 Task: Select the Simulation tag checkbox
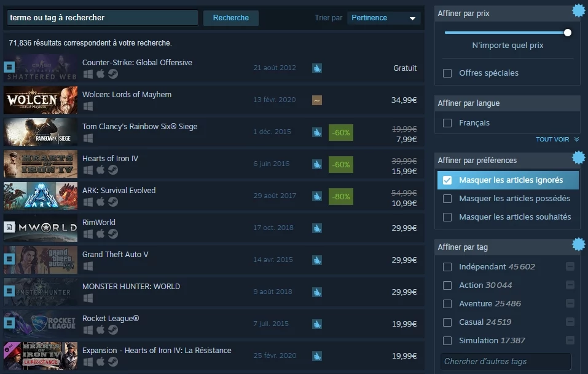447,341
